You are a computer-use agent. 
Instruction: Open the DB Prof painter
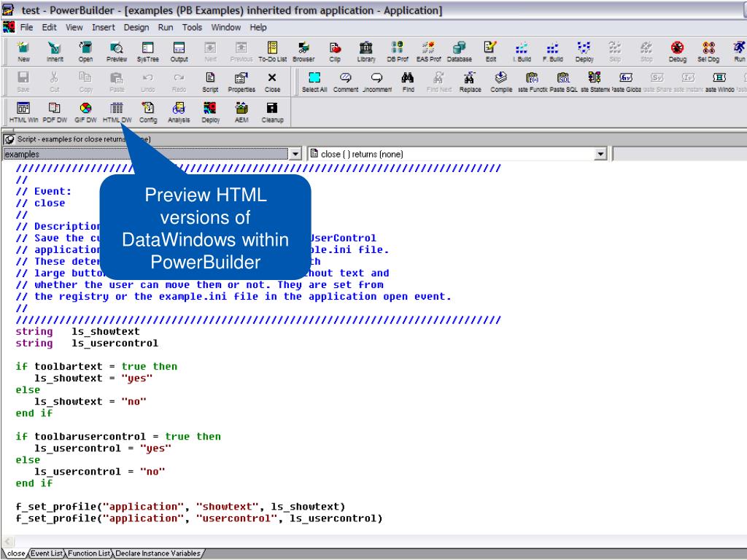pyautogui.click(x=398, y=52)
